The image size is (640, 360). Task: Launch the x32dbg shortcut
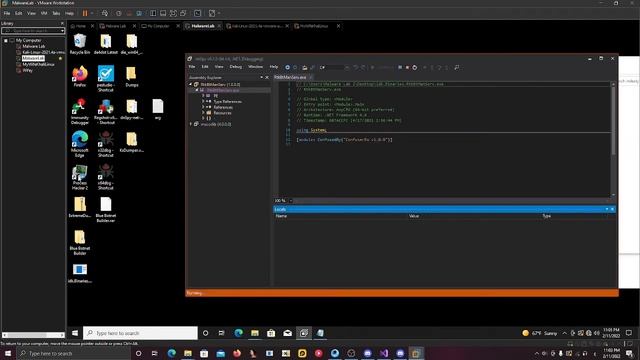coord(106,144)
